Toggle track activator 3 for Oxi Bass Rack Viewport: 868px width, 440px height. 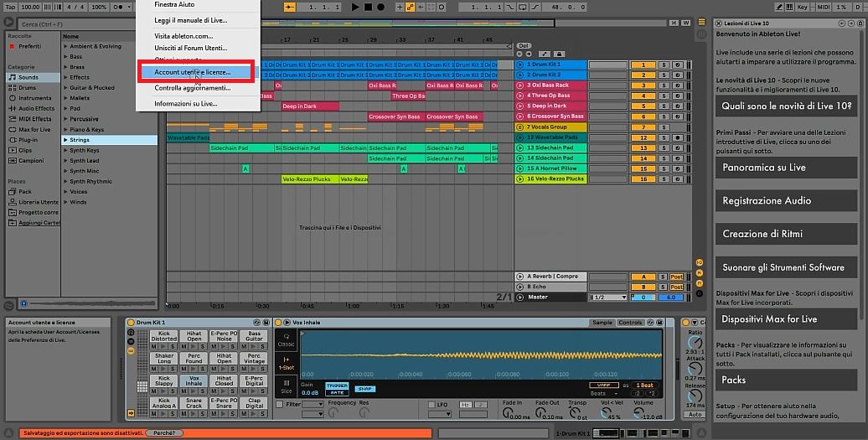point(643,85)
